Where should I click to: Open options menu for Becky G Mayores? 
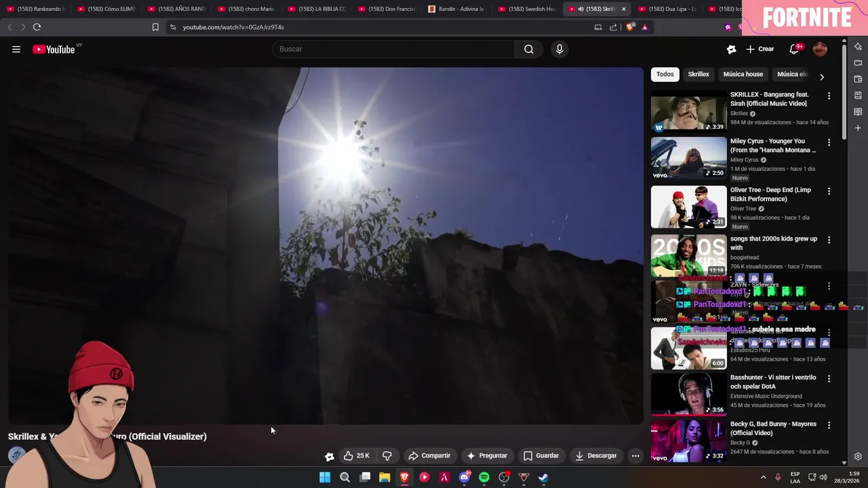[829, 426]
